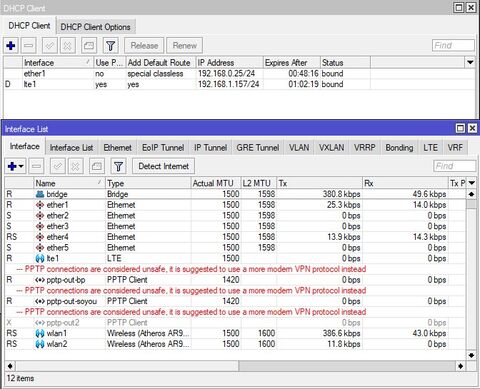Image resolution: width=480 pixels, height=389 pixels.
Task: Open the Ethernet tab
Action: click(117, 147)
